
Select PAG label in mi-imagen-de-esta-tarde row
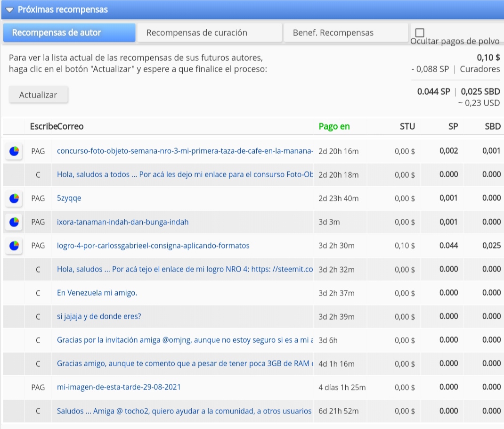[x=38, y=388]
